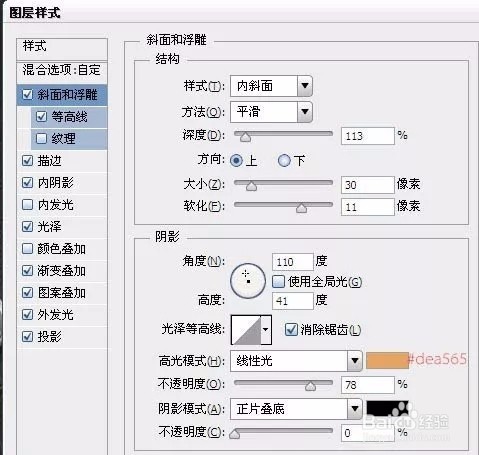This screenshot has height=455, width=479.
Task: Enable the 内发光 checkbox
Action: point(27,204)
